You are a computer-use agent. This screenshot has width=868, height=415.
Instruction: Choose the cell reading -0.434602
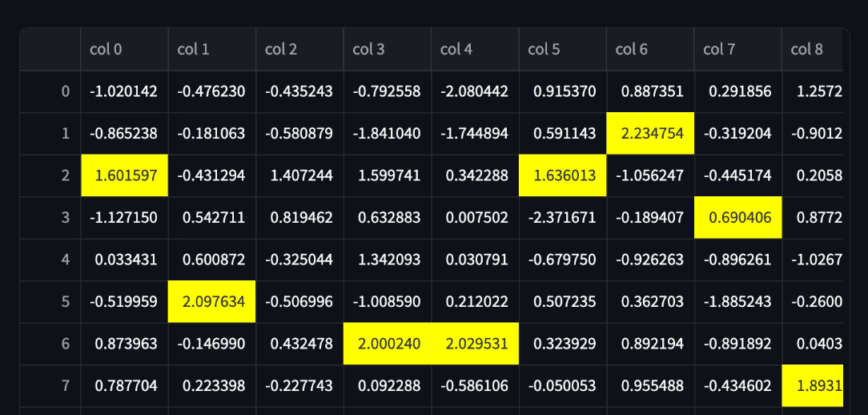tap(738, 386)
